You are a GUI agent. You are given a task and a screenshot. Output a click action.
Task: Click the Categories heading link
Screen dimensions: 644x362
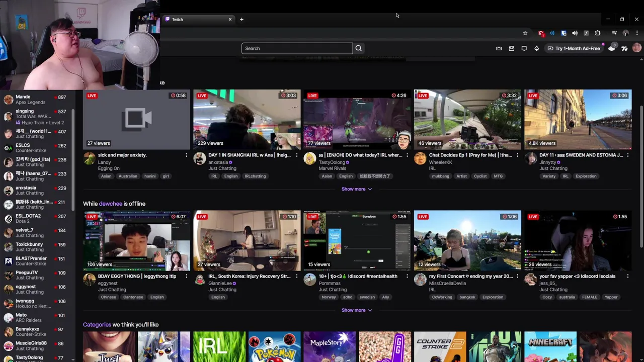[97, 325]
